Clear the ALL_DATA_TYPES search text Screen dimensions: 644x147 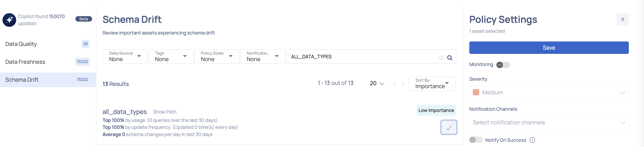[441, 58]
